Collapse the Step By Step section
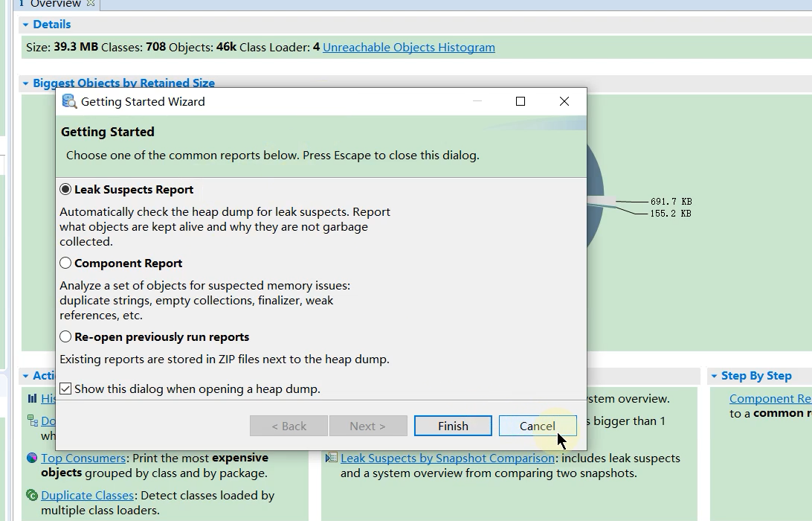The image size is (812, 521). [714, 376]
